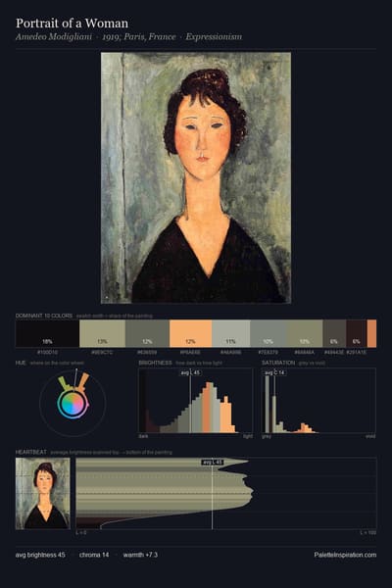The image size is (392, 588).
Task: Click the 'avg L 45' marker in Brightness histogram
Action: [190, 372]
